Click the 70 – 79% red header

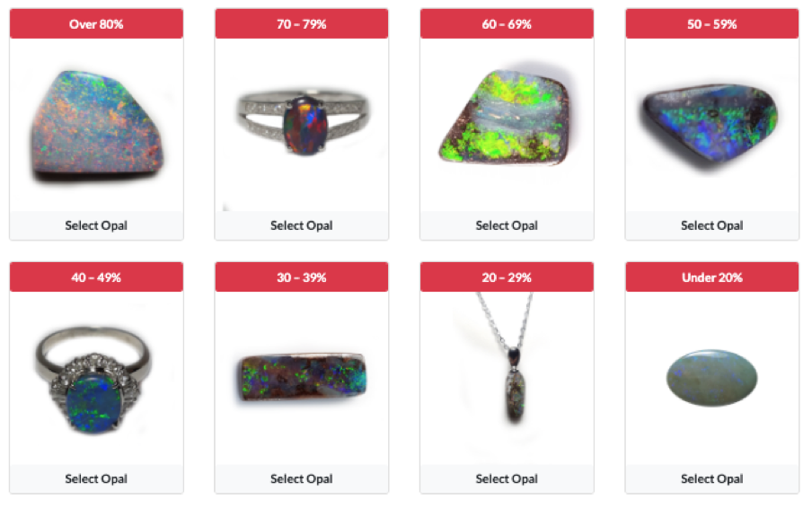click(x=302, y=24)
